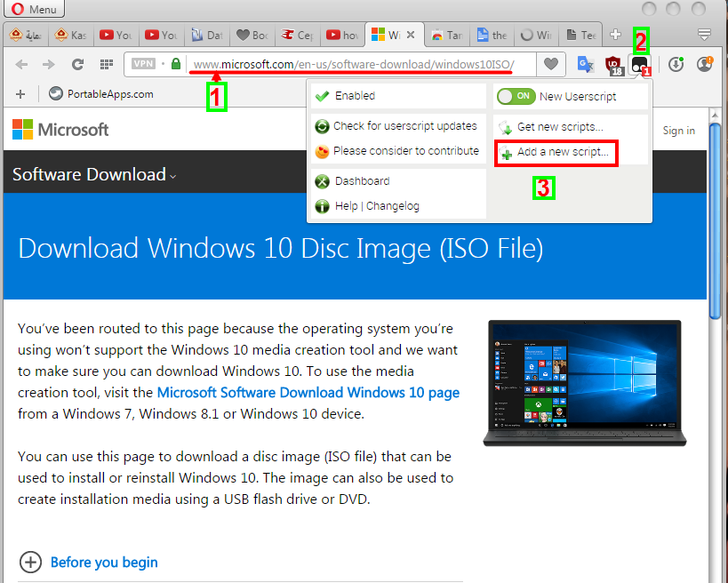Switch to the Tan tab
Viewport: 728px width, 583px height.
(x=448, y=35)
